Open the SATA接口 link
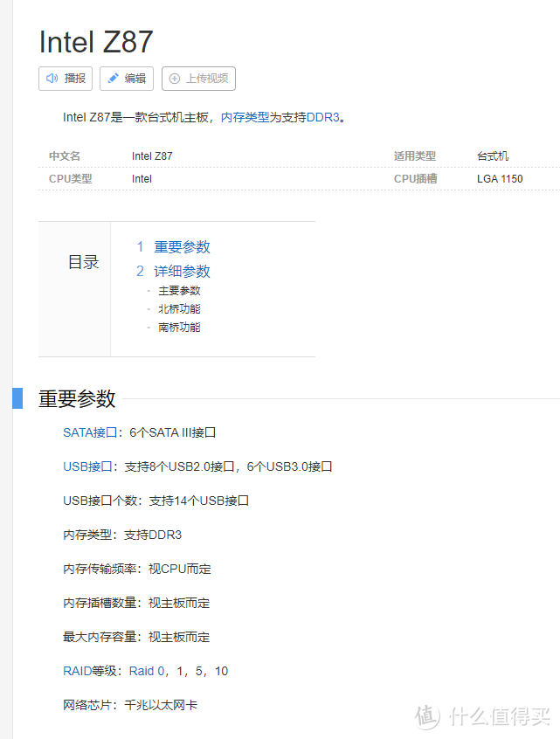560x739 pixels. pyautogui.click(x=90, y=432)
